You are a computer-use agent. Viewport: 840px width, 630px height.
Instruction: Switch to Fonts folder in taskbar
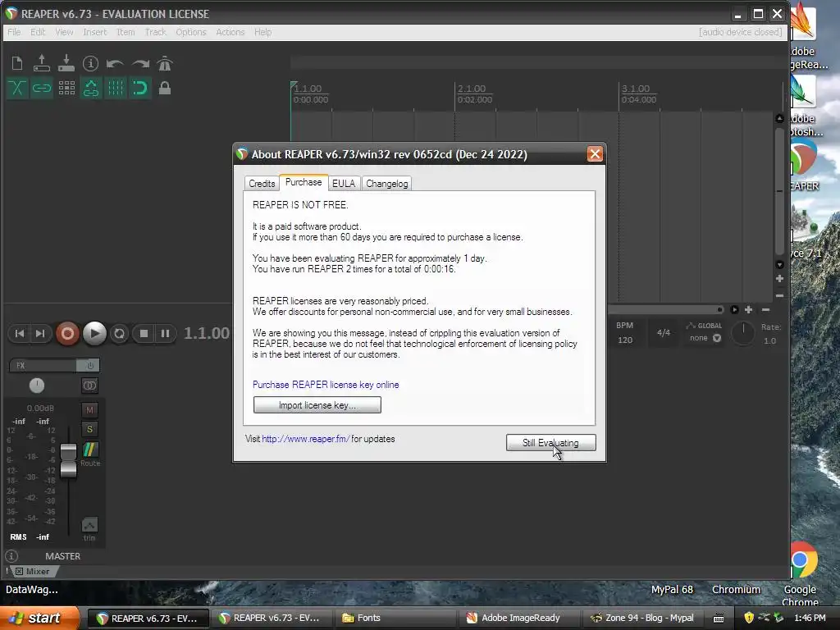tap(397, 618)
